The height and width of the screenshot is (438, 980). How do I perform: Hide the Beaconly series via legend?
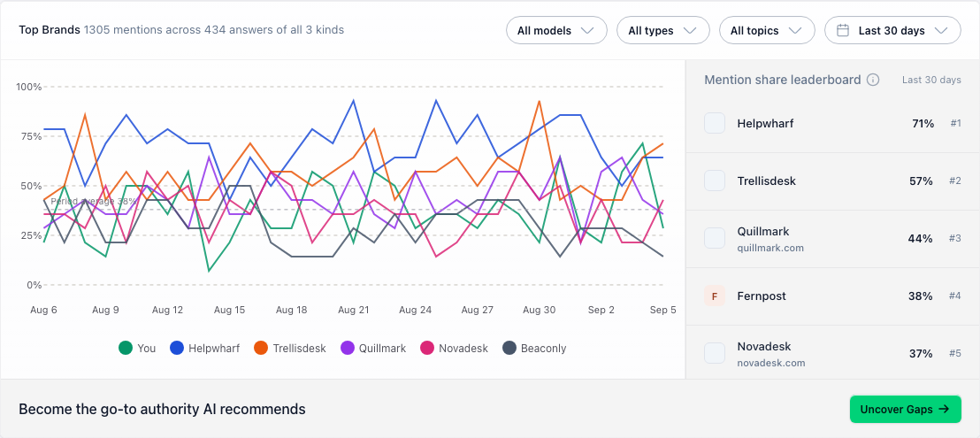click(534, 348)
